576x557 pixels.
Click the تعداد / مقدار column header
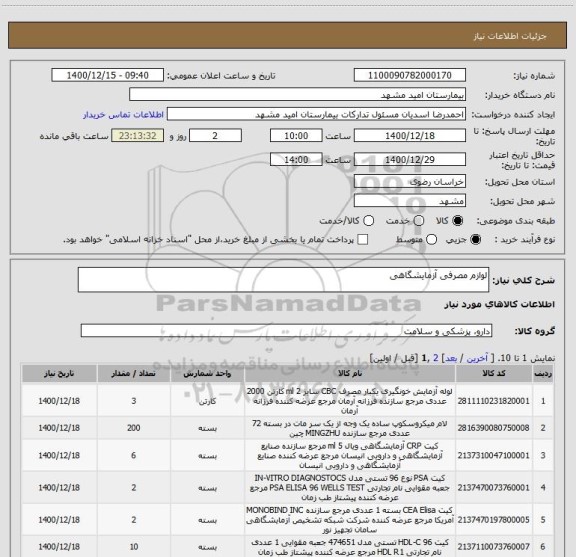(133, 373)
